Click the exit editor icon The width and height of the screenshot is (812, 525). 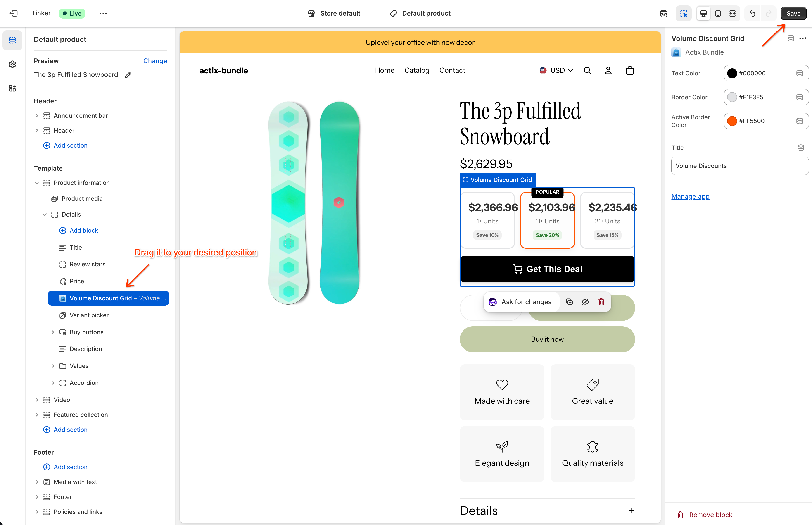(14, 13)
